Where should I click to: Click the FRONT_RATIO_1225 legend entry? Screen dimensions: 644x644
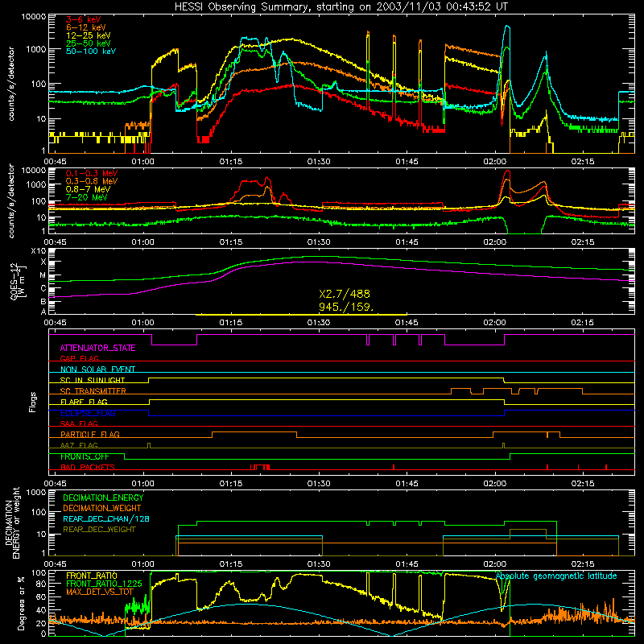(104, 584)
